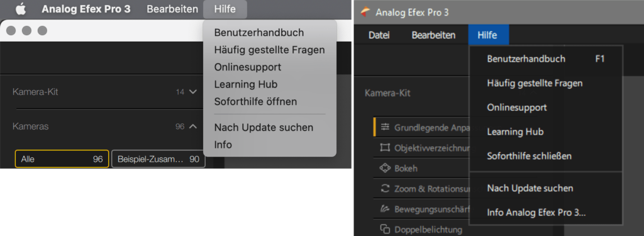Select the Alle 96 filter
Viewport: 644px width, 236px height.
coord(62,159)
